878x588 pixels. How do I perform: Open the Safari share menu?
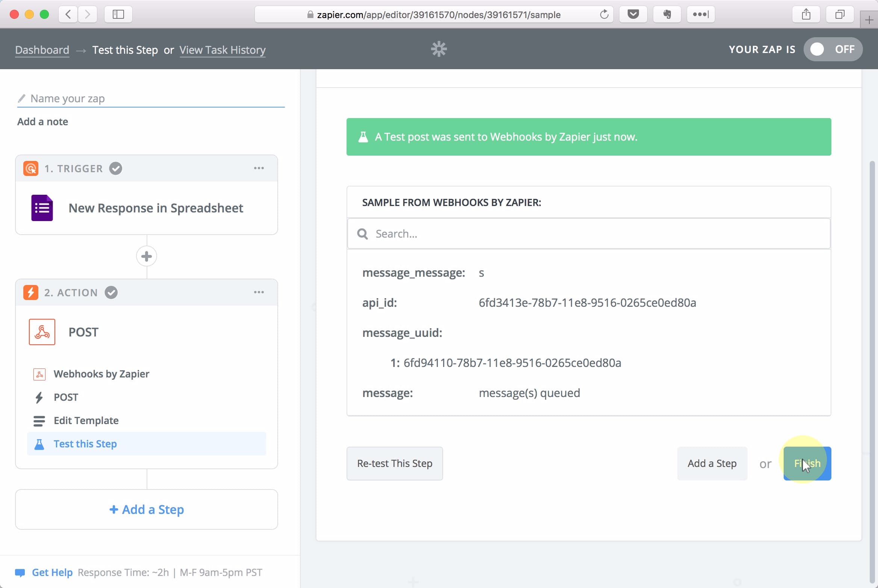pos(806,14)
